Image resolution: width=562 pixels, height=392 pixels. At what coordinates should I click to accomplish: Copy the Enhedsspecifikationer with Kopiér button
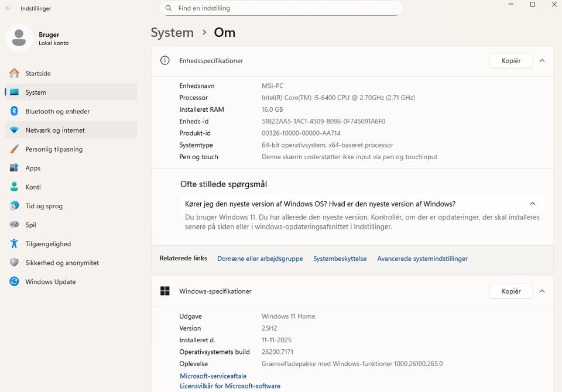click(x=510, y=61)
